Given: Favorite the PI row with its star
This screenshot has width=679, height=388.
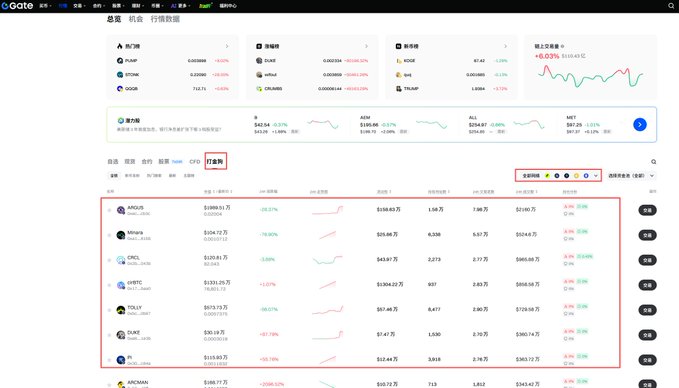Looking at the screenshot, I should (x=109, y=360).
